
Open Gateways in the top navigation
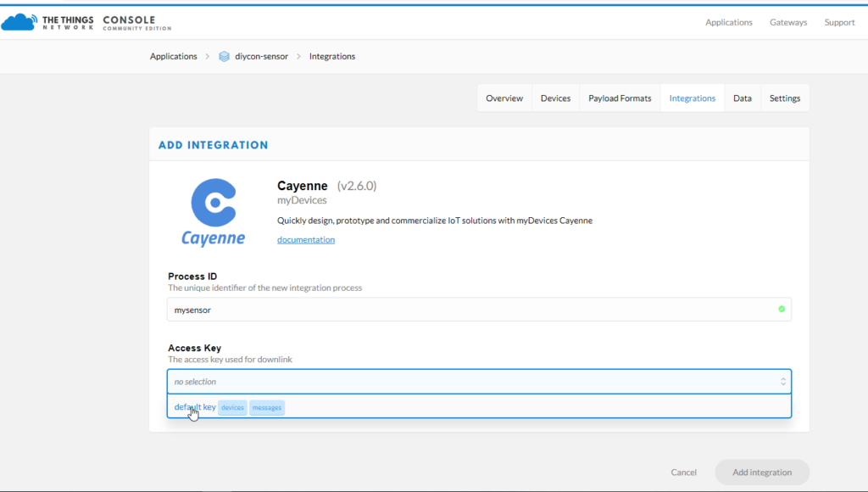(788, 22)
